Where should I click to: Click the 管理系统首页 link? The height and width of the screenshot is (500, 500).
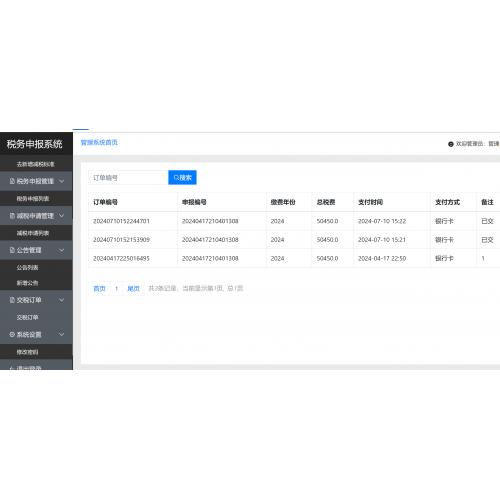point(99,143)
